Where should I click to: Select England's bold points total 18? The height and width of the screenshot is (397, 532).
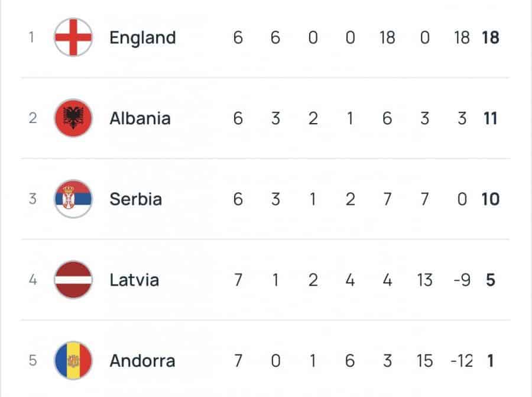coord(490,37)
